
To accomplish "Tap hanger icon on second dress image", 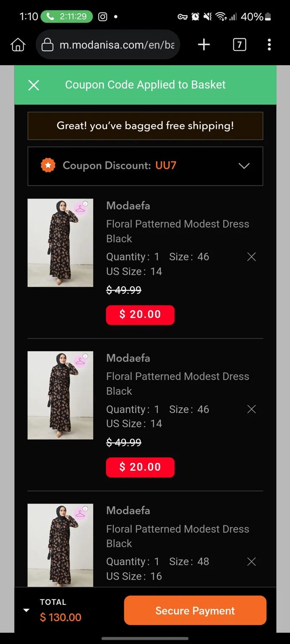I will pos(80,361).
